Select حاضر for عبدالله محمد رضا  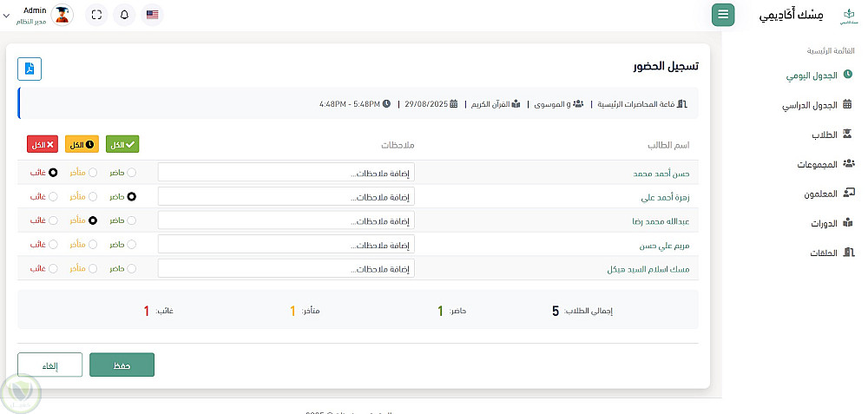click(131, 220)
